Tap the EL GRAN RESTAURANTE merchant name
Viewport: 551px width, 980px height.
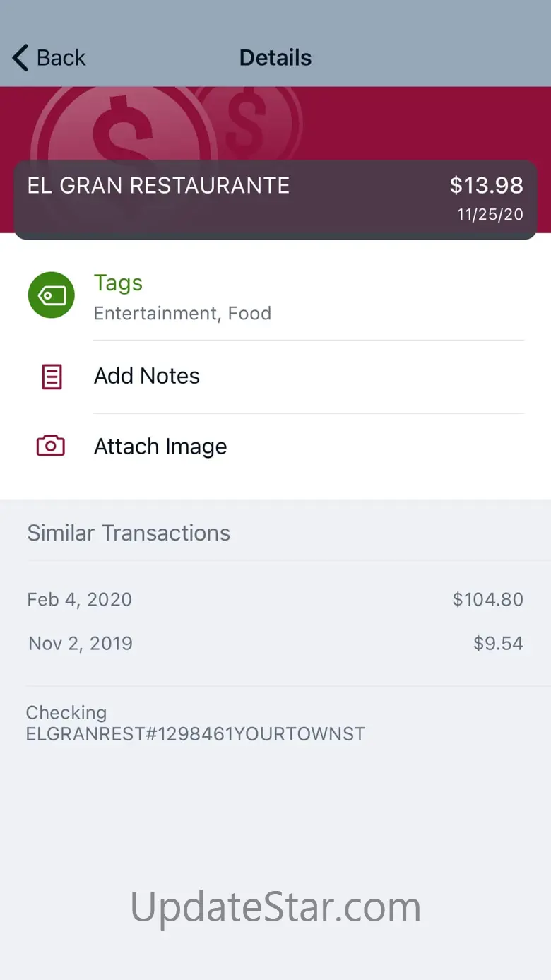[158, 186]
